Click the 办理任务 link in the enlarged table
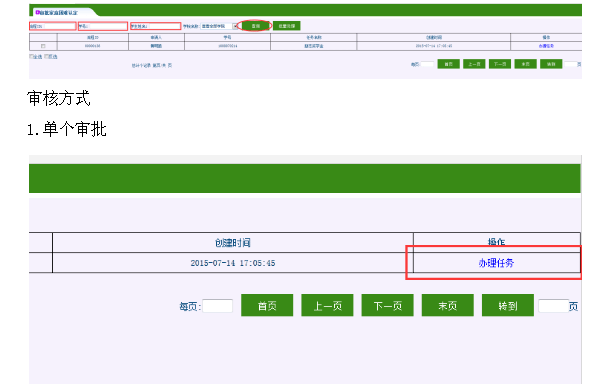 [496, 263]
